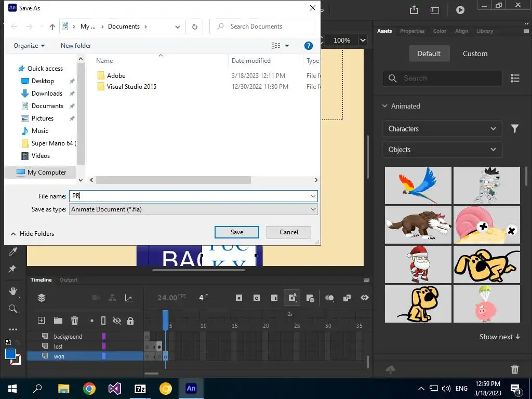Open the Assets panel options menu

[x=526, y=31]
